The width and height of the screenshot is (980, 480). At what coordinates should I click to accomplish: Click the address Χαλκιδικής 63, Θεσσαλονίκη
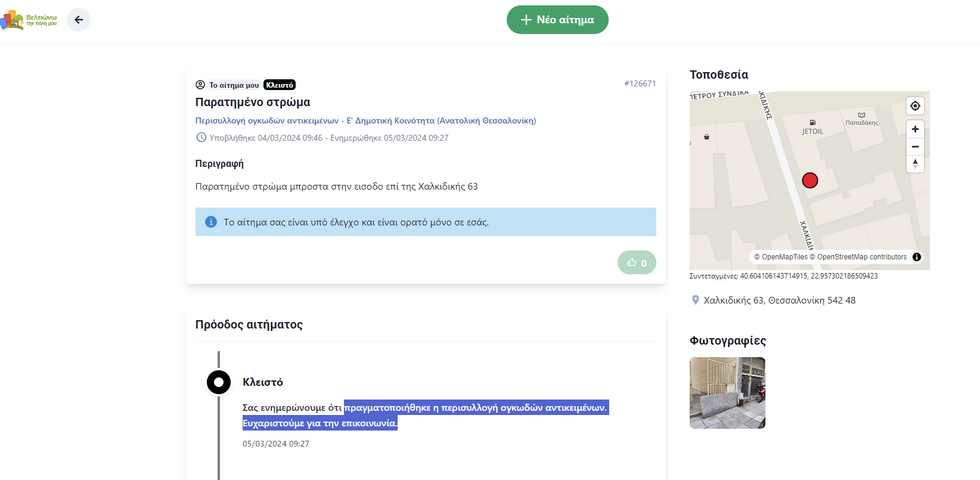[x=779, y=301]
